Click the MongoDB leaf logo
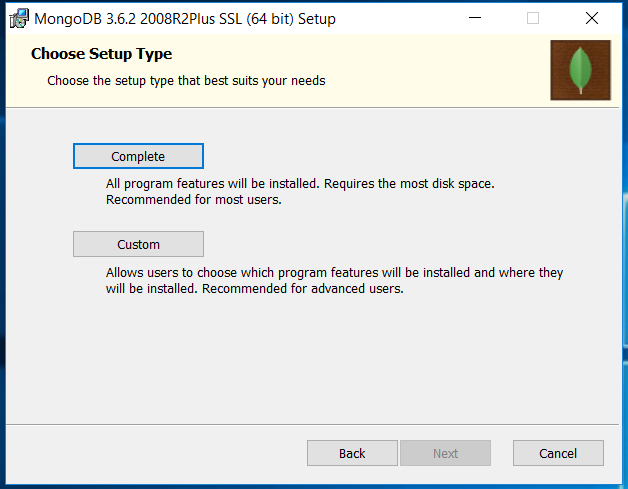Viewport: 628px width, 489px height. tap(580, 70)
